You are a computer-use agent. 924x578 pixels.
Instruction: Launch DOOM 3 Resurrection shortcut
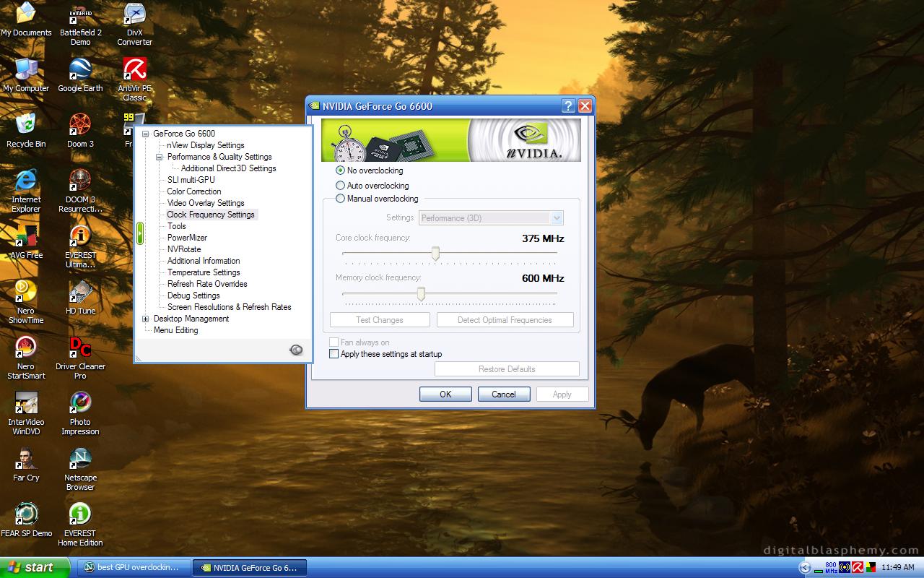(80, 191)
